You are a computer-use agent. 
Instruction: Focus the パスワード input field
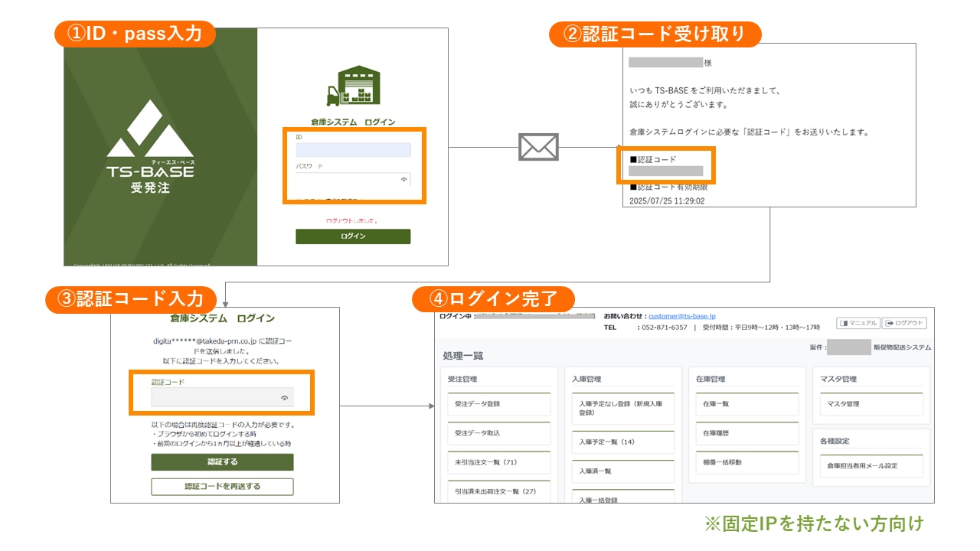point(348,180)
